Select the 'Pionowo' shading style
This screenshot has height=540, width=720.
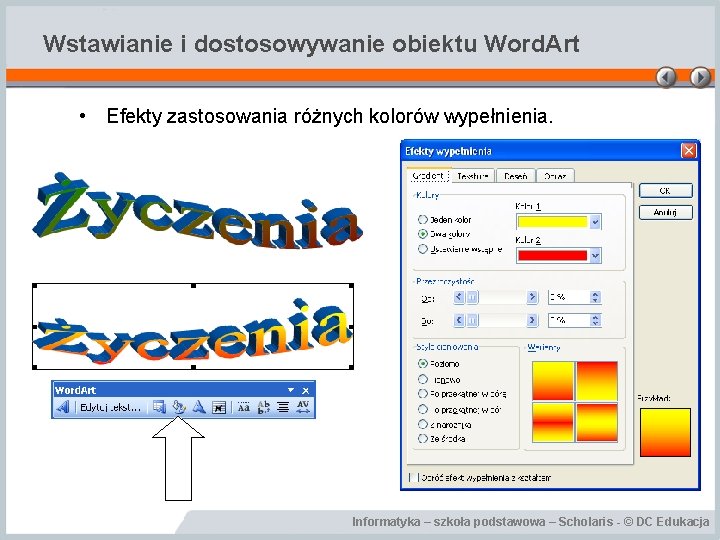pos(422,379)
